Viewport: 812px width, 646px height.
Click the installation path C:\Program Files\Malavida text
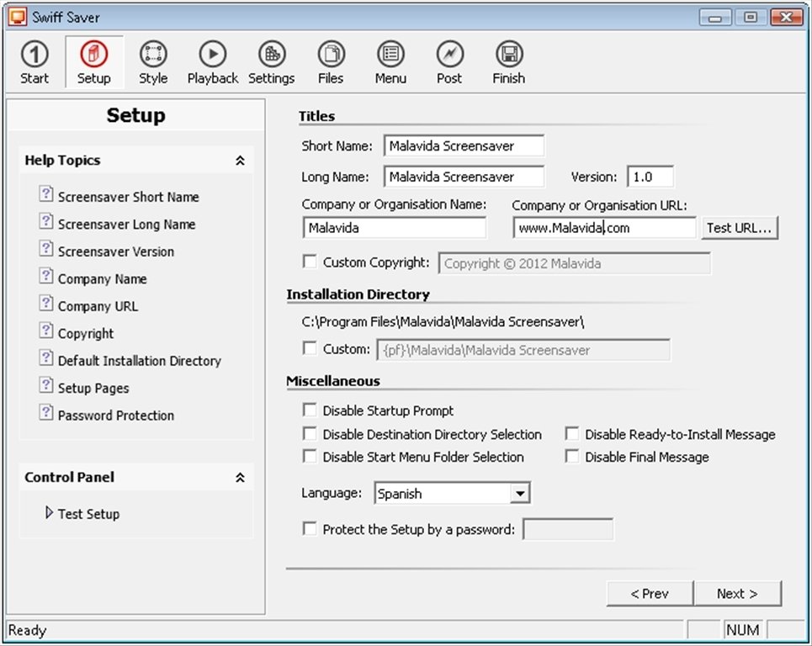[x=443, y=321]
